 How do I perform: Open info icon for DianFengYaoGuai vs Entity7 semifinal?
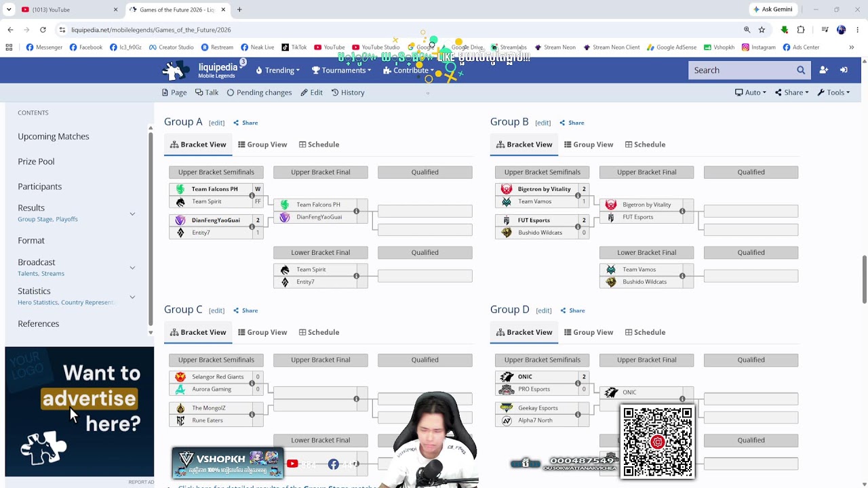(252, 226)
